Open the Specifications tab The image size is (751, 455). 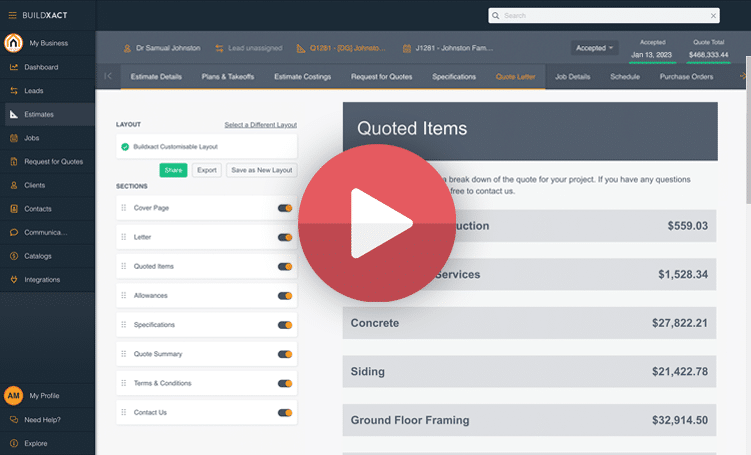tap(454, 77)
